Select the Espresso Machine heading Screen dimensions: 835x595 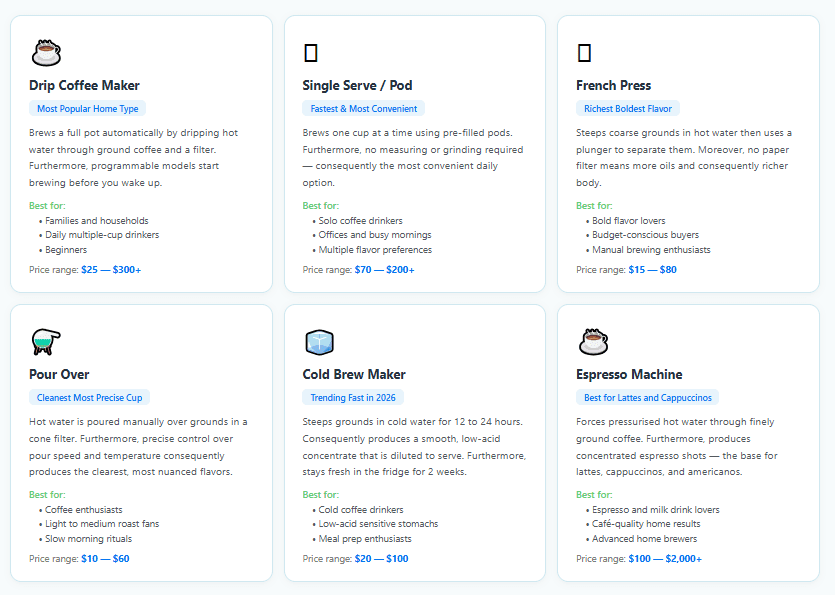point(629,374)
